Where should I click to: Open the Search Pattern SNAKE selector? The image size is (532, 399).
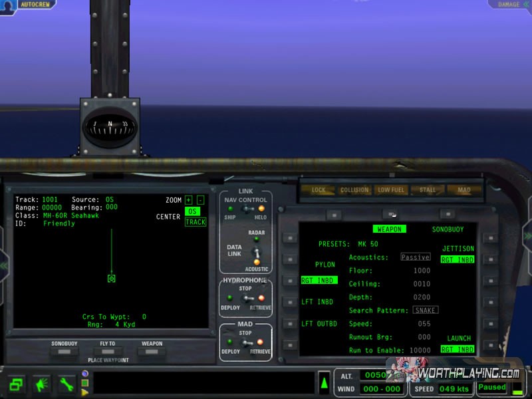[425, 310]
